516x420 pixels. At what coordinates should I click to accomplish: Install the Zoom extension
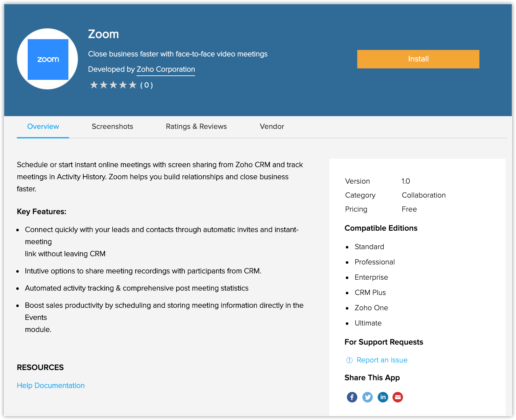point(418,59)
